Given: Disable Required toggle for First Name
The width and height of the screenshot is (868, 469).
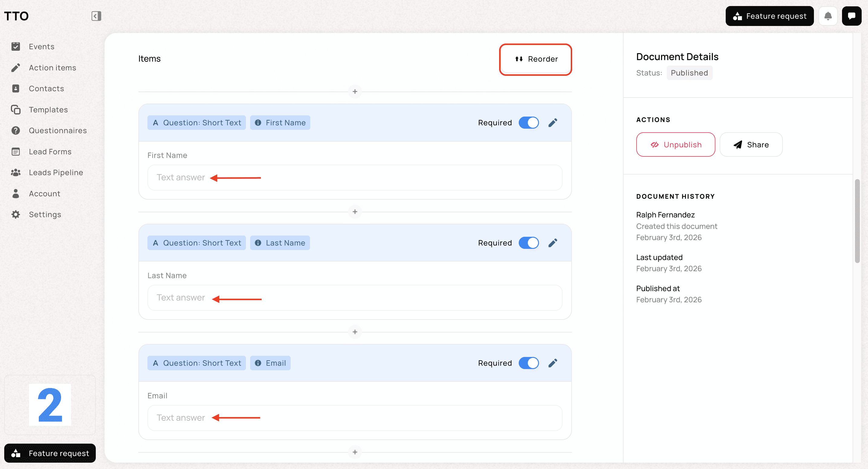Looking at the screenshot, I should point(528,123).
